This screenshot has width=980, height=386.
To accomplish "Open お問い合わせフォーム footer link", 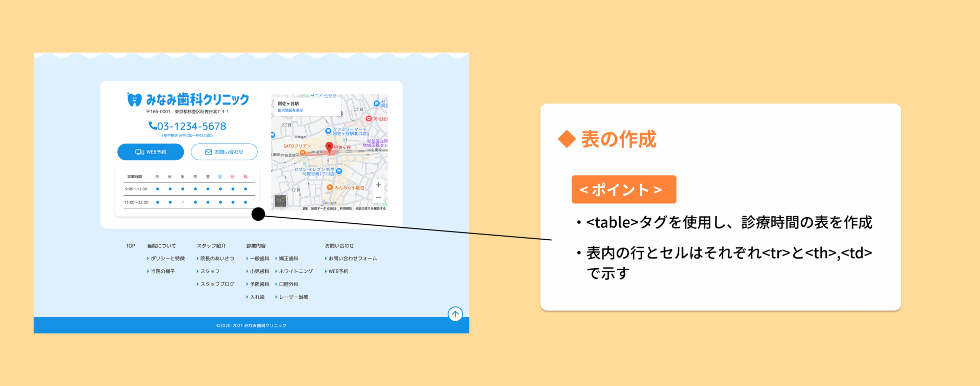I will pos(352,259).
